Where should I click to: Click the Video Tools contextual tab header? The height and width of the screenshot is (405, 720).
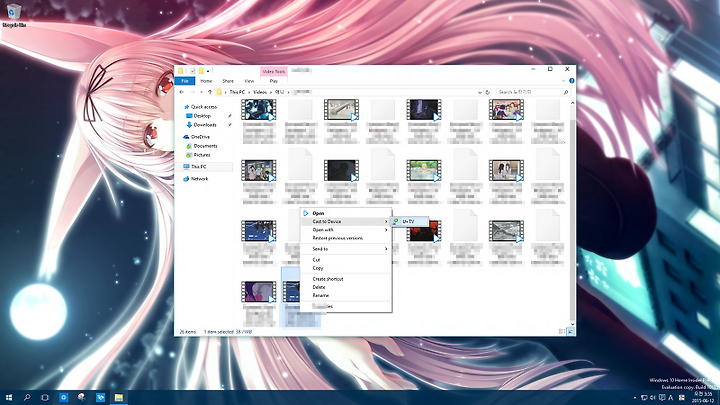(274, 72)
